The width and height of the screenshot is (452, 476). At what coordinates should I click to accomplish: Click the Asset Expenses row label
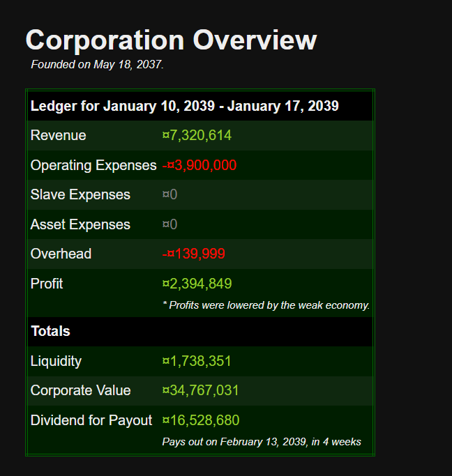80,224
